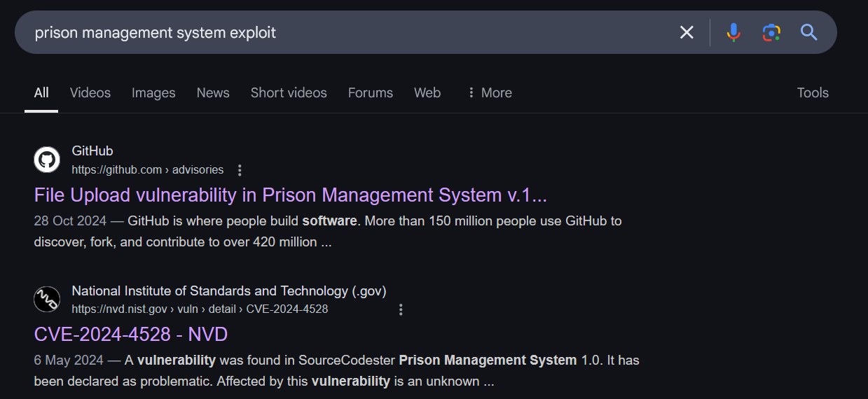Switch to the Videos tab
Viewport: 868px width, 399px height.
point(90,92)
